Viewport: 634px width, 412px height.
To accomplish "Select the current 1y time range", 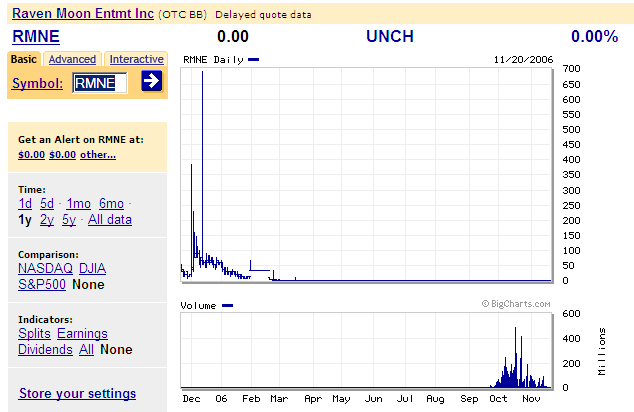I will click(25, 220).
